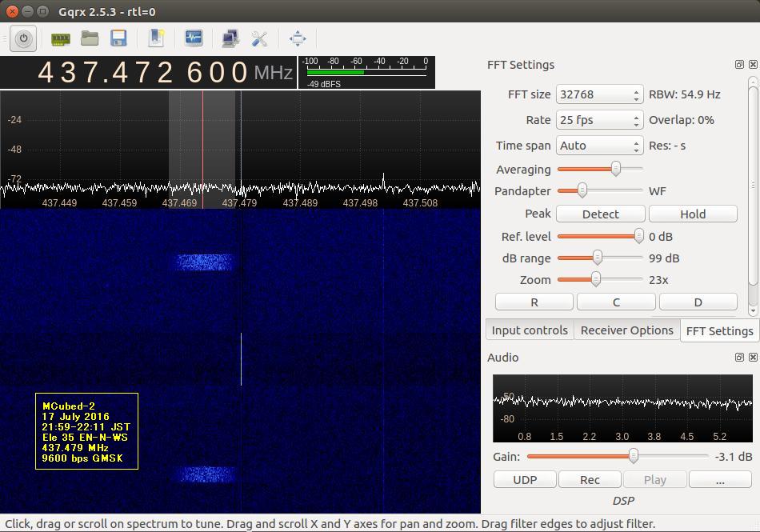
Task: Click the 23x zoom value
Action: (658, 280)
